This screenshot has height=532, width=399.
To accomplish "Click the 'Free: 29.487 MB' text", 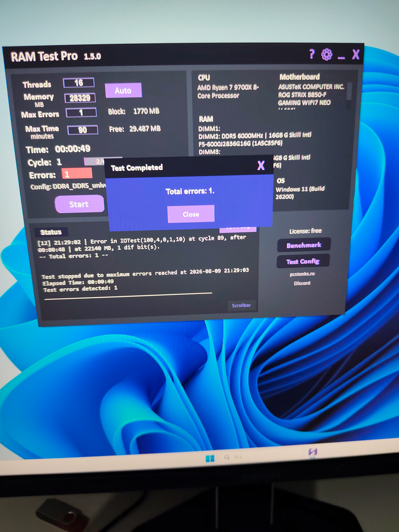I will tap(135, 129).
